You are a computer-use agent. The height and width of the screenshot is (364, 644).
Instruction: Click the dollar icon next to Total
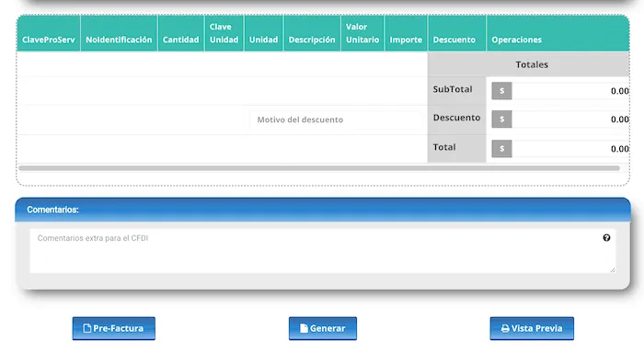point(501,149)
